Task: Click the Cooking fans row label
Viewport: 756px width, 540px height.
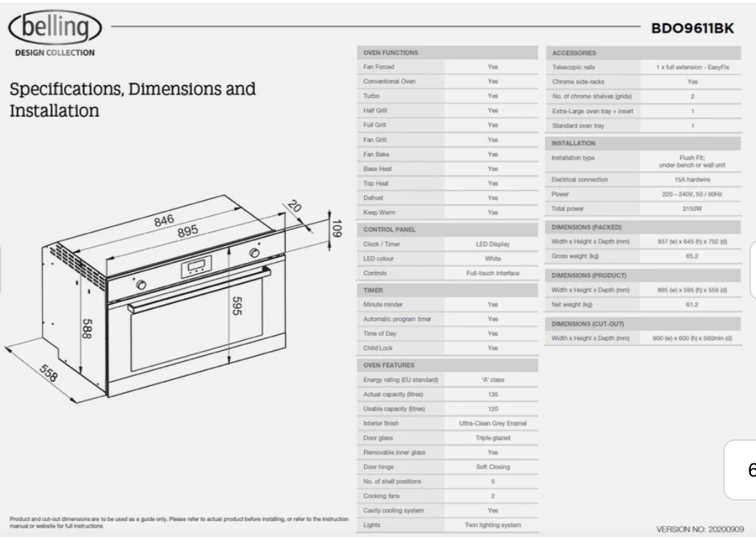Action: [x=382, y=495]
